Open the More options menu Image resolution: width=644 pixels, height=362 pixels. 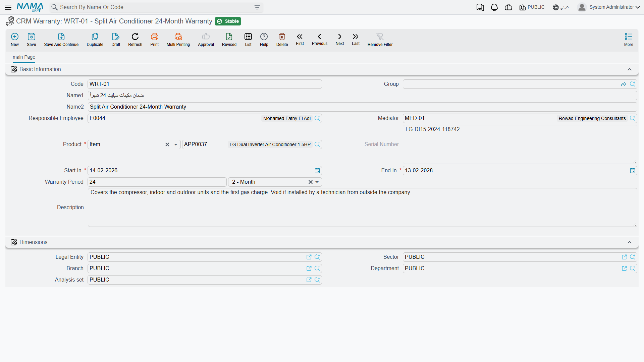pos(629,40)
